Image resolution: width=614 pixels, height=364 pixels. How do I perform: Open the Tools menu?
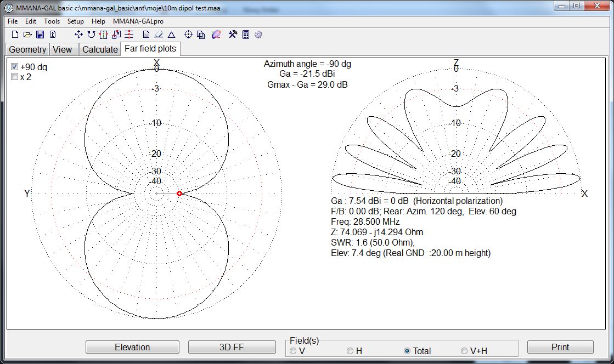click(52, 21)
